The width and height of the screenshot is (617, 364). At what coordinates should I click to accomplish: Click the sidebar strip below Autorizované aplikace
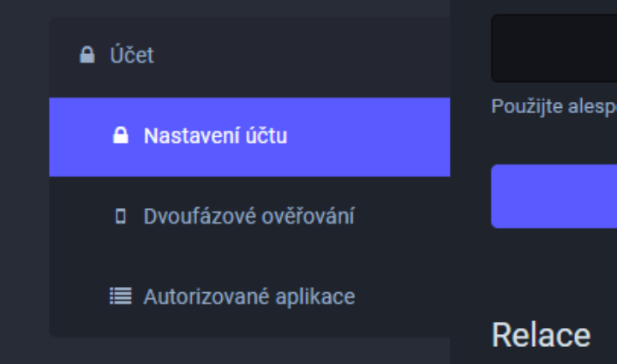(x=249, y=329)
